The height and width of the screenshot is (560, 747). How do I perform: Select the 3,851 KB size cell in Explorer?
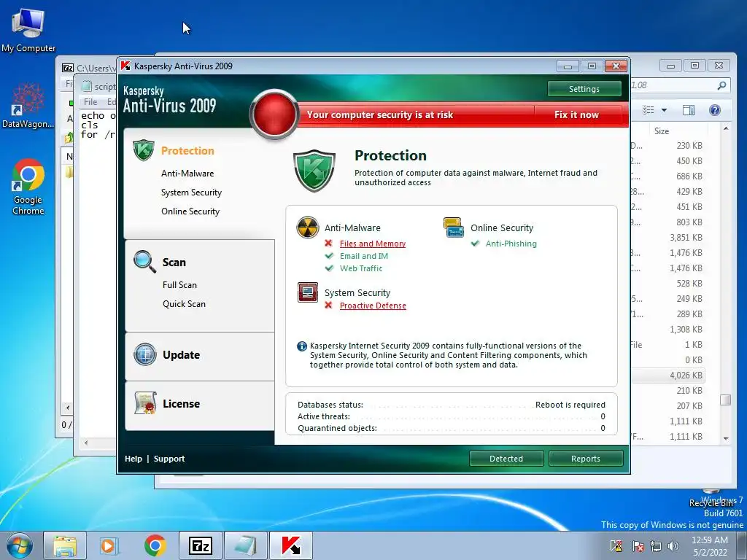[686, 237]
